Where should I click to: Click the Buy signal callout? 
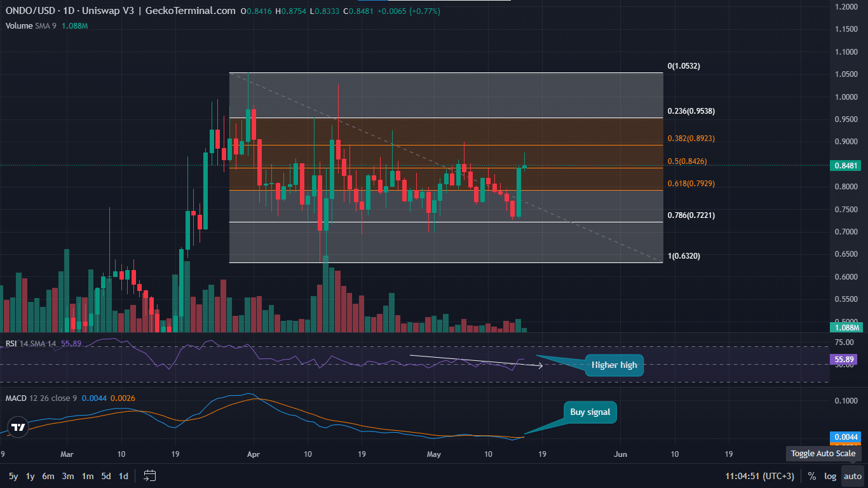(x=590, y=412)
